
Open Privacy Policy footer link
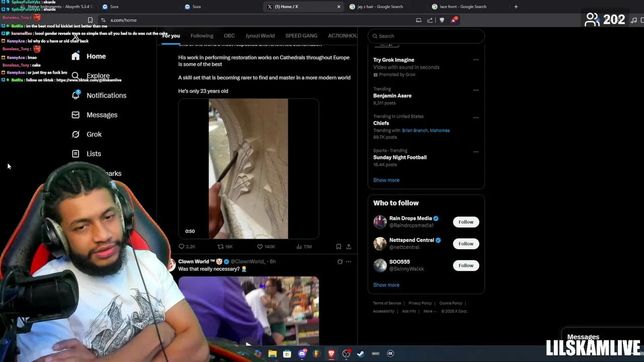(x=420, y=303)
